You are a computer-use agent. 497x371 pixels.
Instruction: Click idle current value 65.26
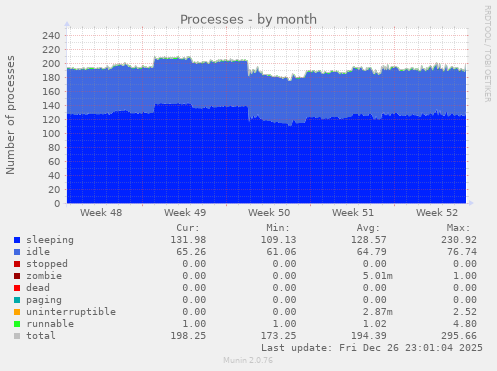click(191, 252)
